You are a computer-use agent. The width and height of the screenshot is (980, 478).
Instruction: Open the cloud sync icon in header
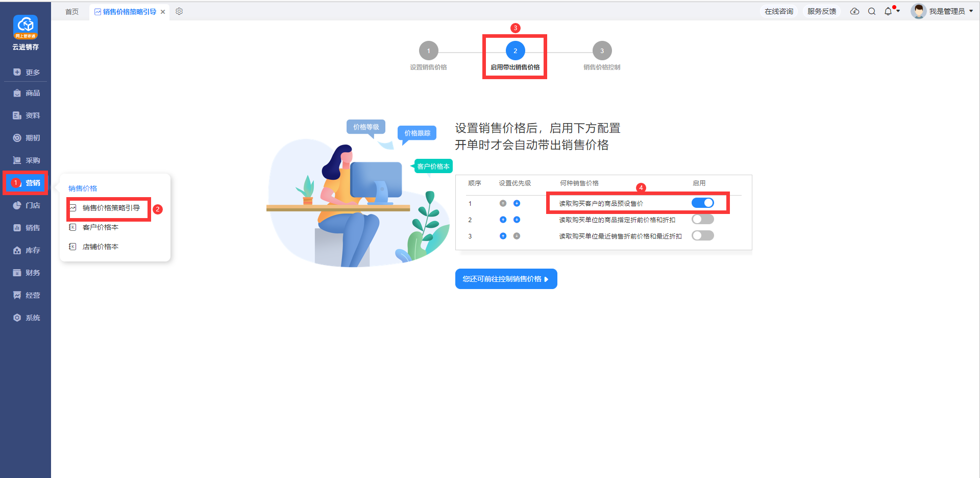[854, 11]
